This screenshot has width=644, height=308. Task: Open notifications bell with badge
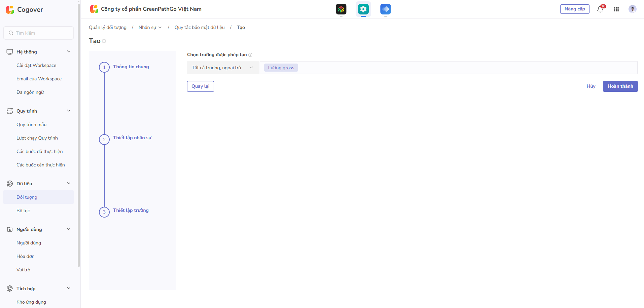click(601, 9)
